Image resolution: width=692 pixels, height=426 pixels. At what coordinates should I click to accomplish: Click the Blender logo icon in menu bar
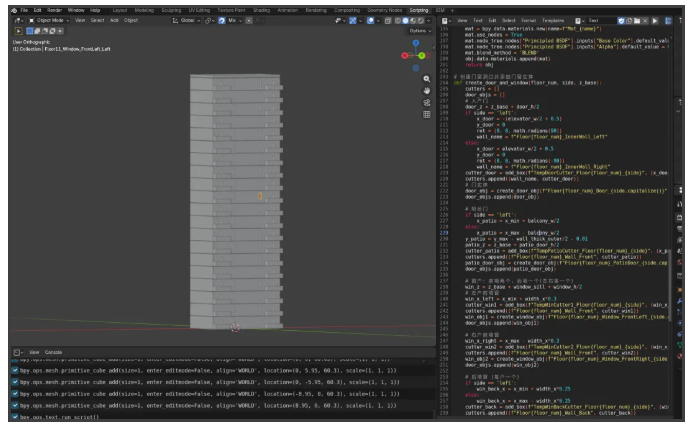pos(14,10)
